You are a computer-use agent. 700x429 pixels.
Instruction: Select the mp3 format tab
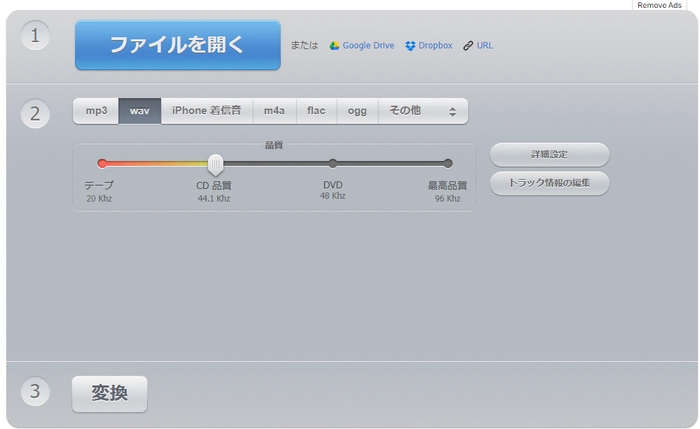click(x=96, y=111)
